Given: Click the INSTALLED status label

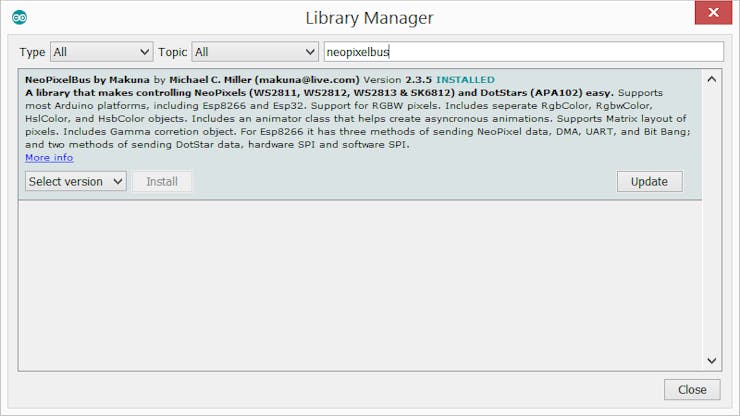Looking at the screenshot, I should [x=465, y=80].
